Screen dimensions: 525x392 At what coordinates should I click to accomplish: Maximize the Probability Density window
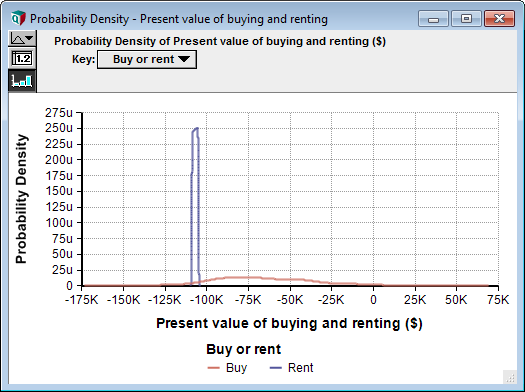click(x=466, y=18)
